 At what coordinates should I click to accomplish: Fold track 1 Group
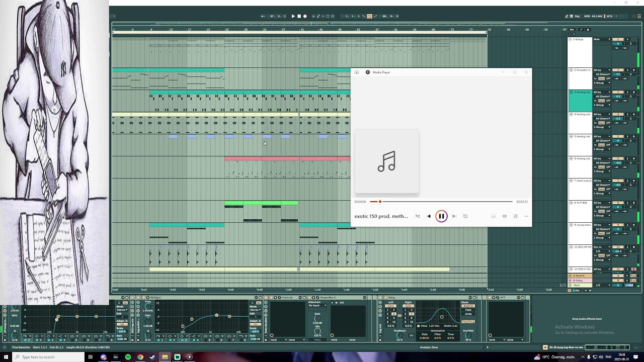point(571,39)
